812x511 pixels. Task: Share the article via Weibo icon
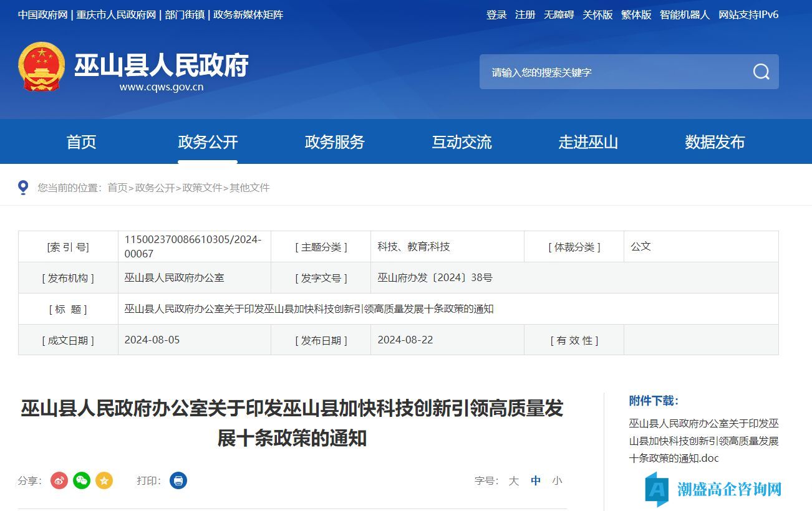pos(59,480)
